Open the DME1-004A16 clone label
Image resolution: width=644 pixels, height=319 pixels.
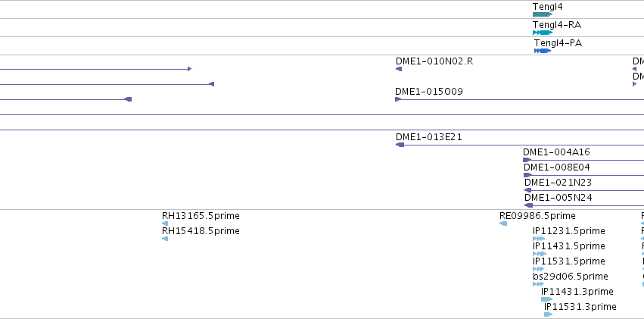556,152
